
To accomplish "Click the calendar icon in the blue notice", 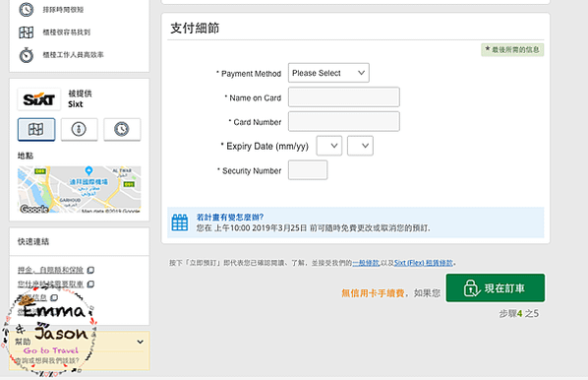I will click(x=180, y=222).
